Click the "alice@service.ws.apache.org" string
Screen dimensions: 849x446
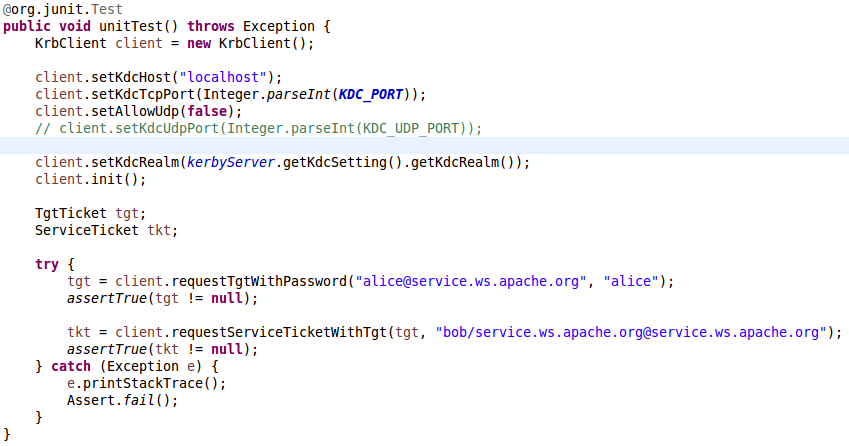coord(471,281)
